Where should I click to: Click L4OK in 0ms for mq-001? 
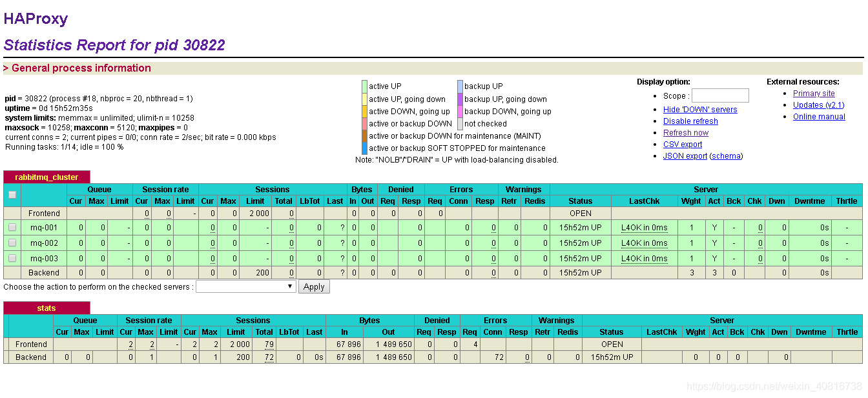tap(645, 227)
